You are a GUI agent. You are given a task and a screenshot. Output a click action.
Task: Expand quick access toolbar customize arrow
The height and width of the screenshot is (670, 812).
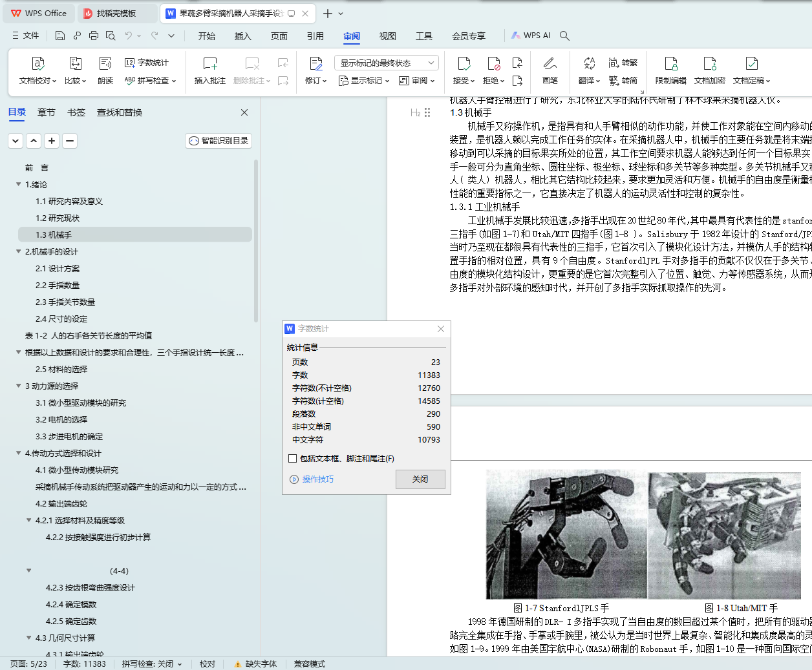coord(171,36)
